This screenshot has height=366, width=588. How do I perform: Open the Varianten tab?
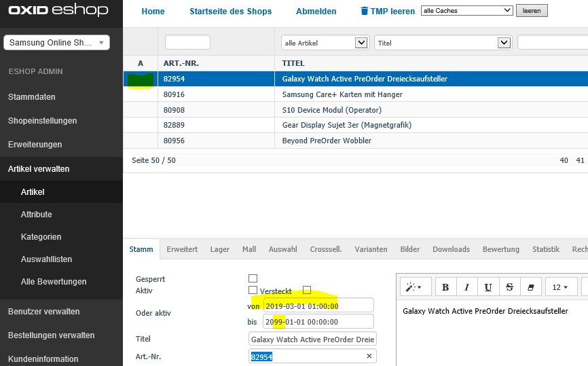tap(371, 249)
